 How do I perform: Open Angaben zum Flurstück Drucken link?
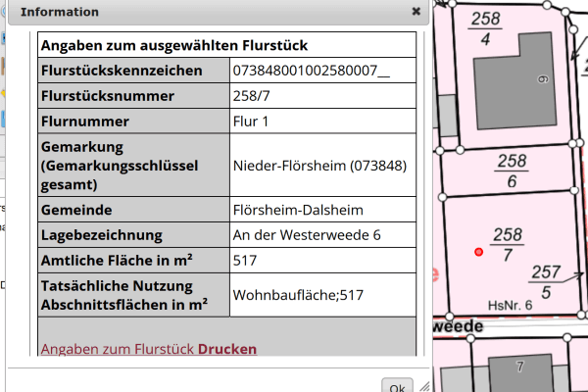(x=149, y=349)
